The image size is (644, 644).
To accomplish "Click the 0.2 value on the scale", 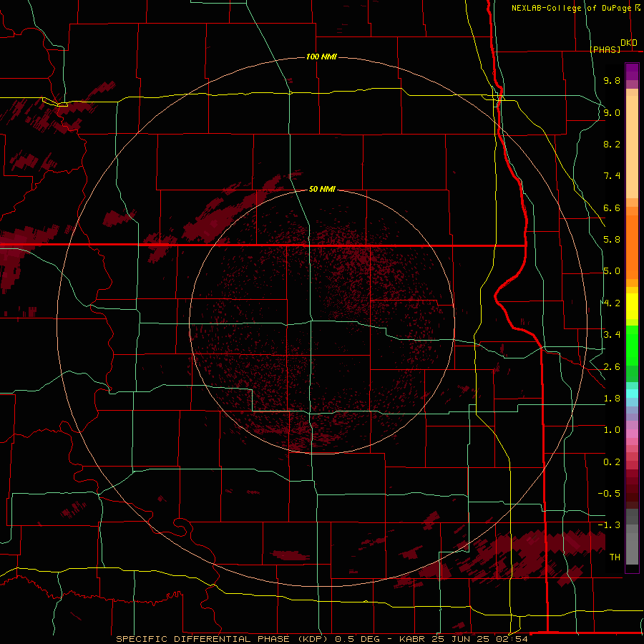I will tap(612, 462).
